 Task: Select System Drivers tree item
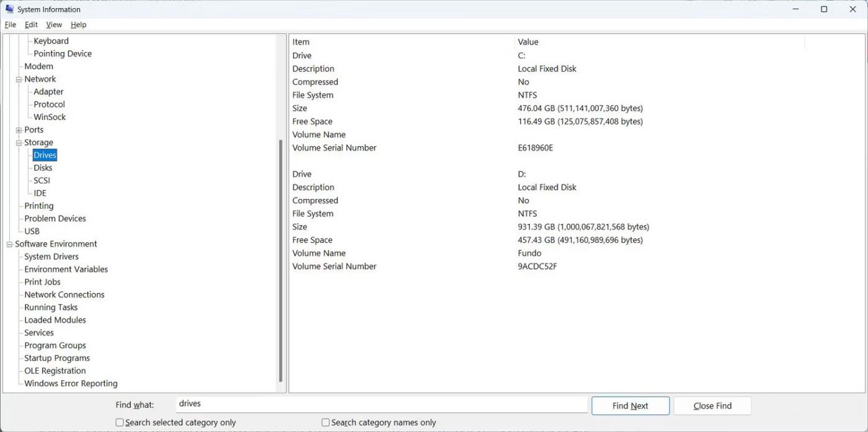[x=51, y=257]
